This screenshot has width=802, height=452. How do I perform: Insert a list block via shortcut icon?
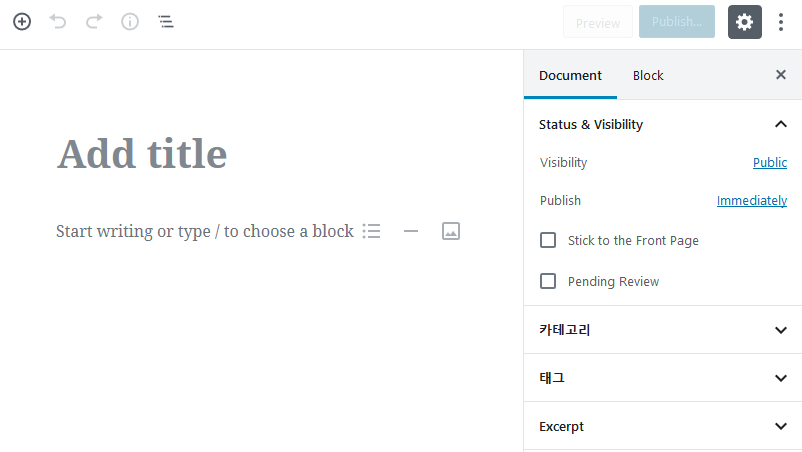click(x=372, y=231)
